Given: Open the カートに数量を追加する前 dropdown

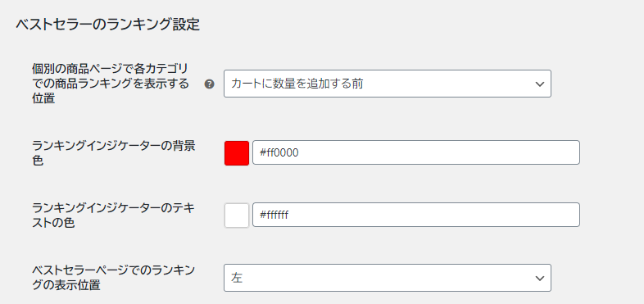Looking at the screenshot, I should (388, 84).
